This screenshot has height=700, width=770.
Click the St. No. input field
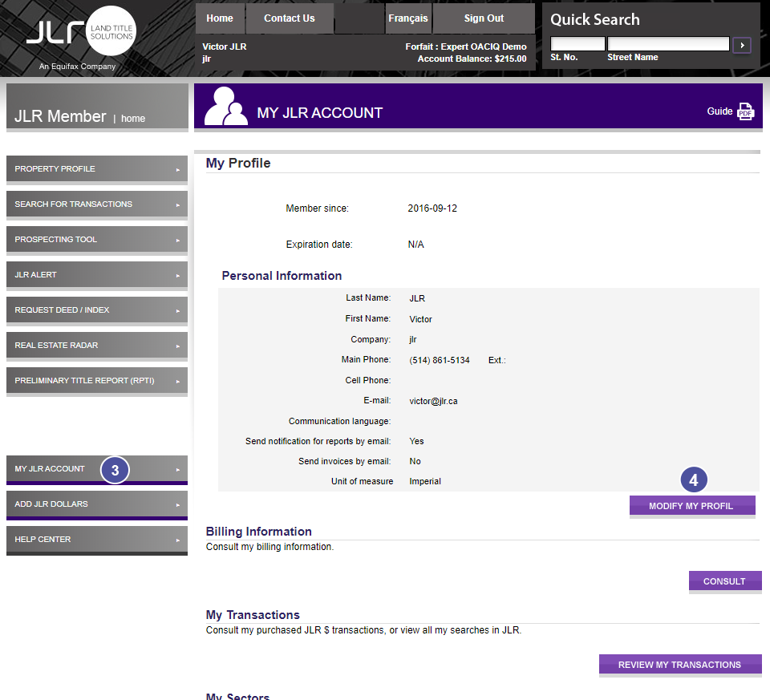click(577, 44)
